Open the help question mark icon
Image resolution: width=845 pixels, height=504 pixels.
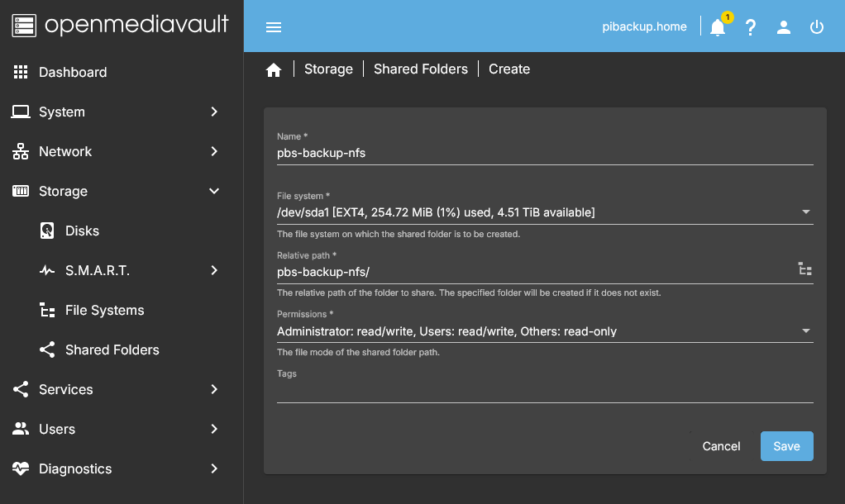tap(751, 27)
